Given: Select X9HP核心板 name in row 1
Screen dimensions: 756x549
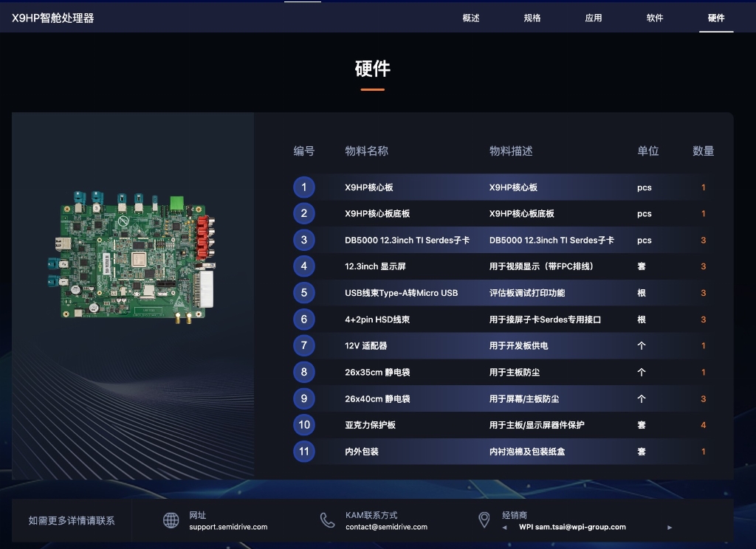Looking at the screenshot, I should (x=369, y=187).
